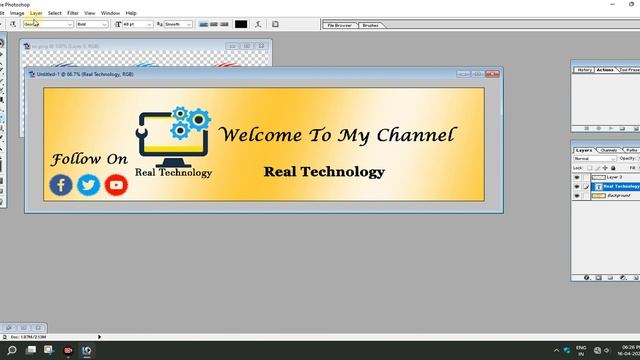Open the font family dropdown
The height and width of the screenshot is (360, 640).
pyautogui.click(x=48, y=24)
